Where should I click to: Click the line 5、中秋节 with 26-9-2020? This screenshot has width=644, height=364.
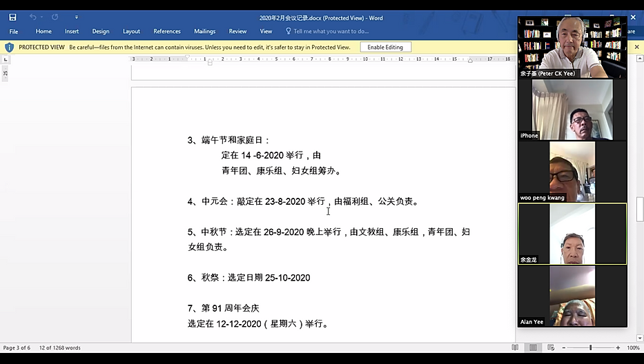(x=329, y=232)
